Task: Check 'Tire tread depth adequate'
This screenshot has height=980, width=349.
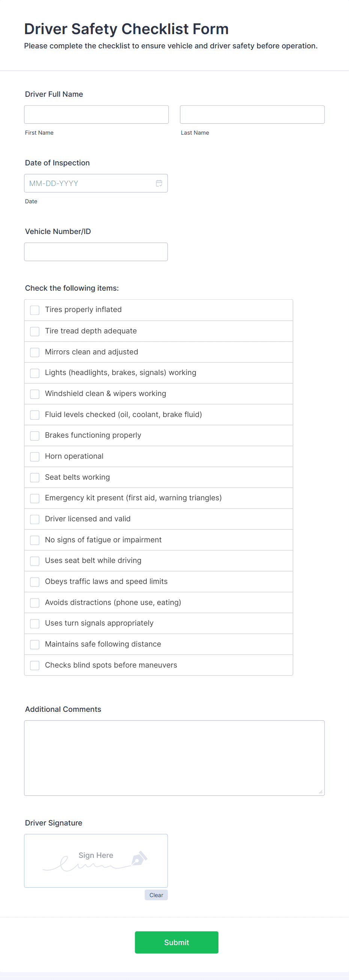Action: pyautogui.click(x=34, y=331)
